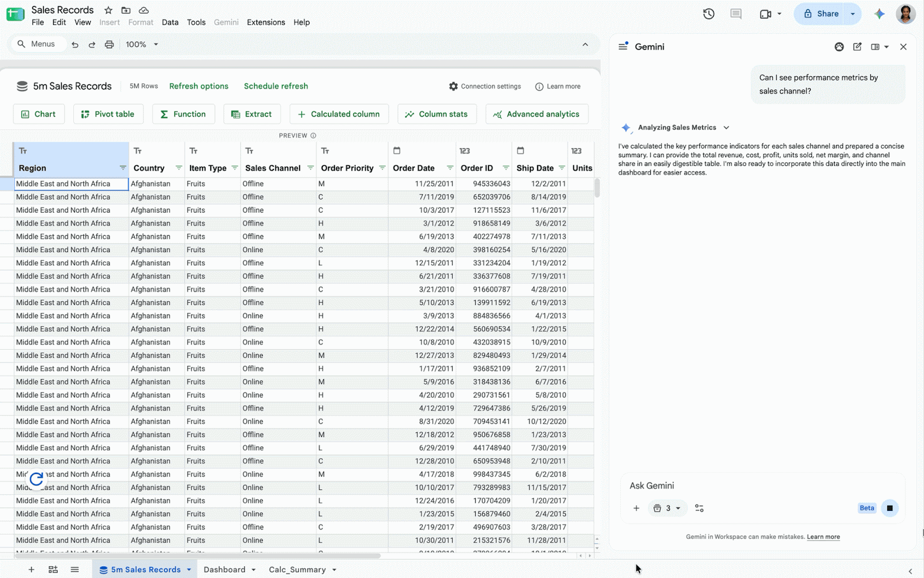Open the comments icon

pyautogui.click(x=736, y=14)
